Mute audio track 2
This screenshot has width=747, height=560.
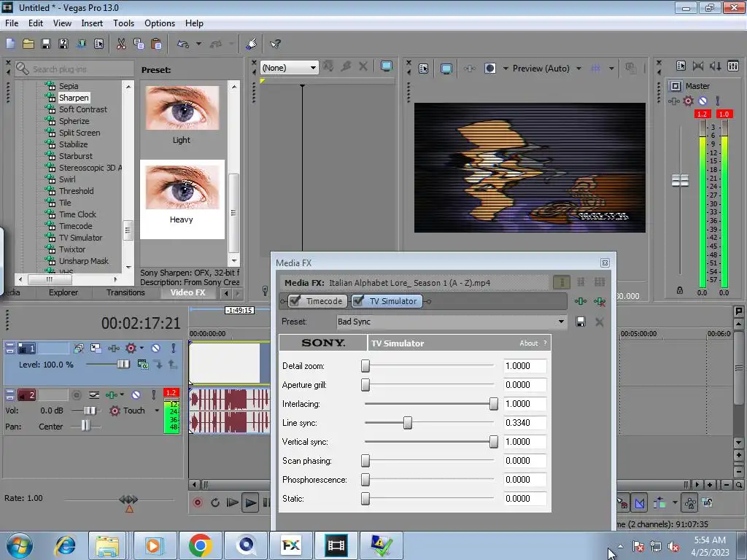(x=136, y=394)
